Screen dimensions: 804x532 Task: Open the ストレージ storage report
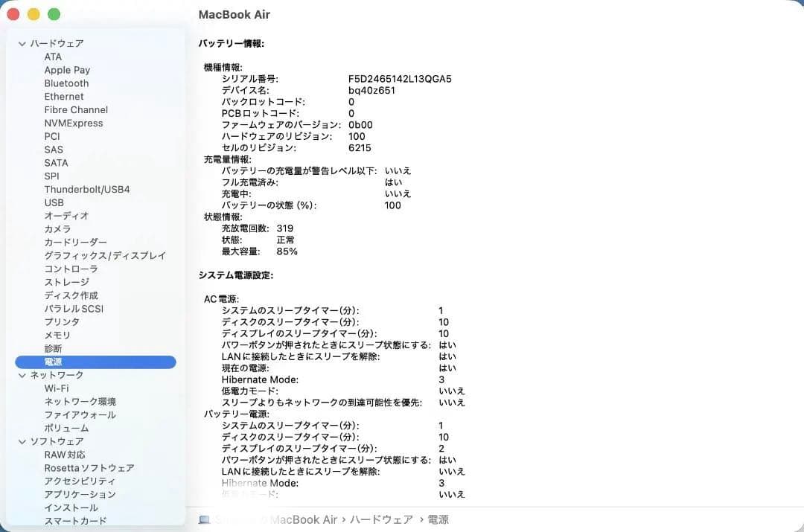(68, 281)
